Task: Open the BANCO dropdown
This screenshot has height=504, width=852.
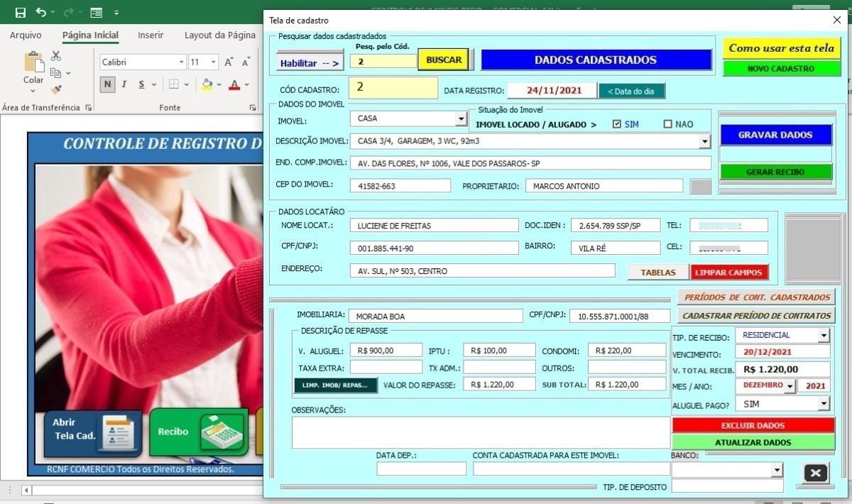Action: [777, 470]
